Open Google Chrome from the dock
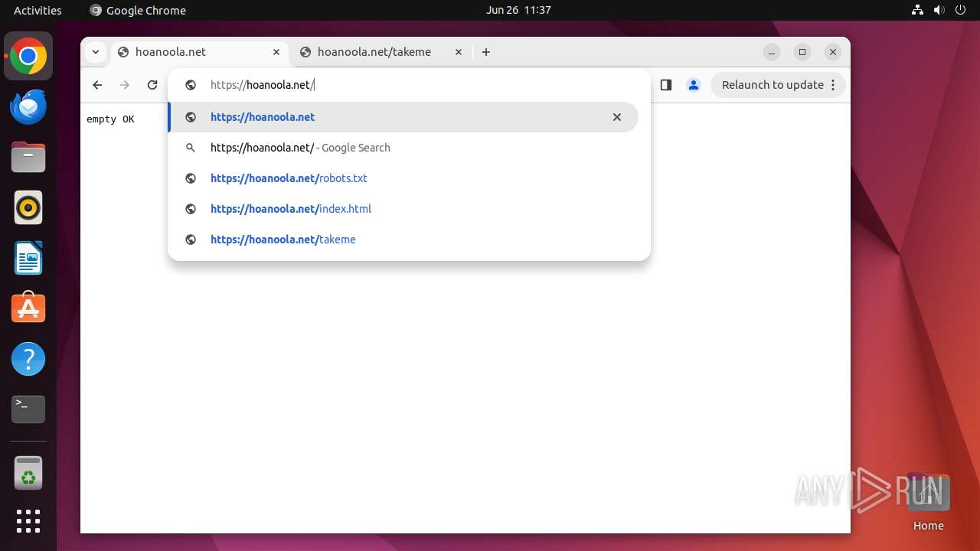The image size is (980, 551). tap(28, 56)
